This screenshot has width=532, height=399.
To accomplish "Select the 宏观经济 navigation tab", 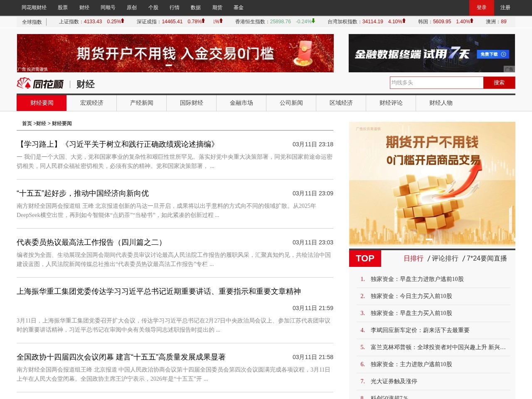I will coord(91,103).
